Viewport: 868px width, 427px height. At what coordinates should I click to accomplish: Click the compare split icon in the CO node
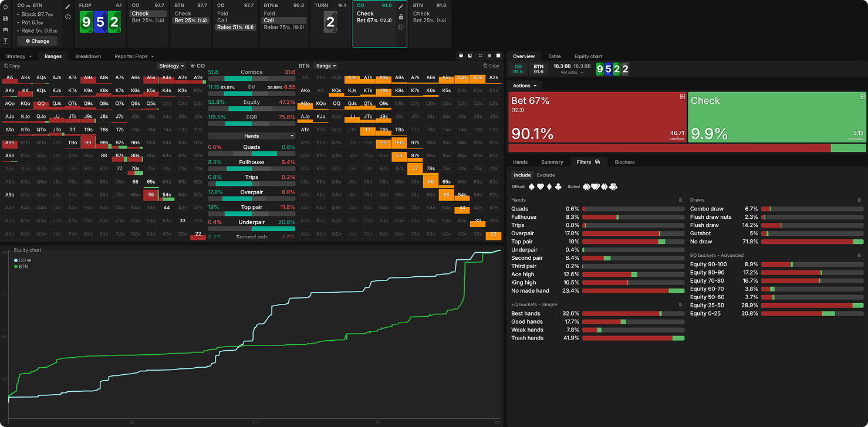coord(401,27)
